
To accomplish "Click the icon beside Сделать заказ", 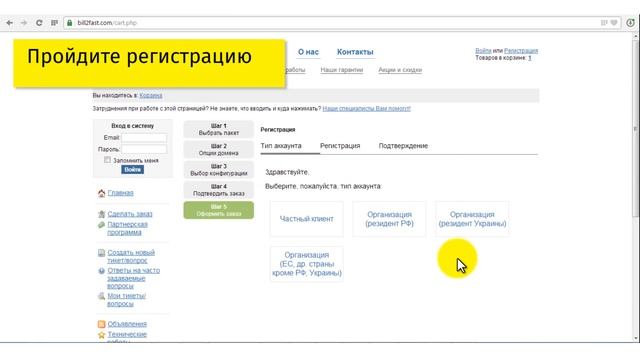I will click(x=102, y=214).
